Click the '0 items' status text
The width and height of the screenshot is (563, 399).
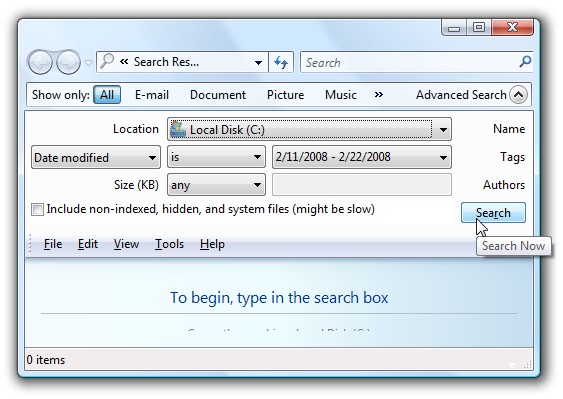pos(46,360)
